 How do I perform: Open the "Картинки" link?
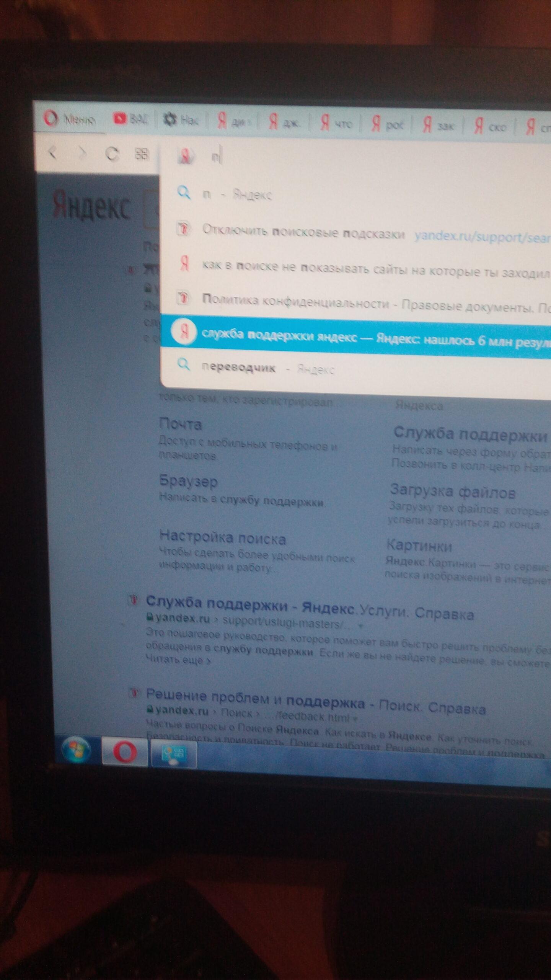[419, 546]
